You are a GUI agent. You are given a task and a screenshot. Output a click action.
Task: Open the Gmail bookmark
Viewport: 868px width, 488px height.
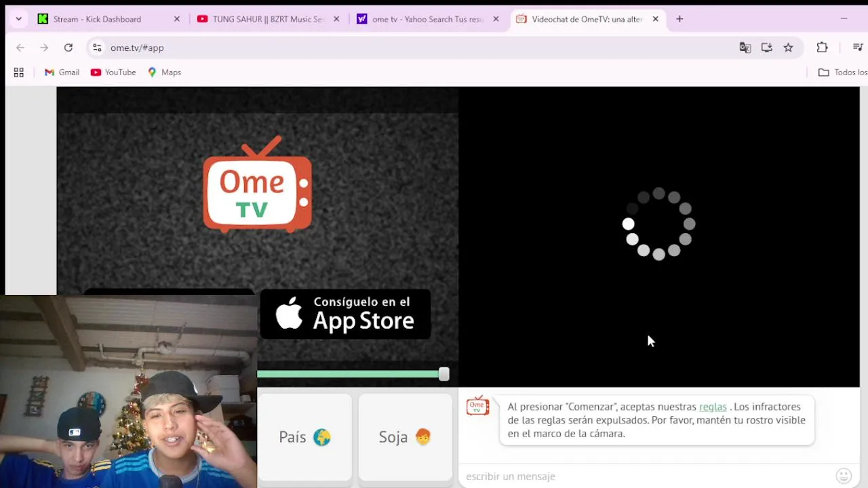click(62, 73)
